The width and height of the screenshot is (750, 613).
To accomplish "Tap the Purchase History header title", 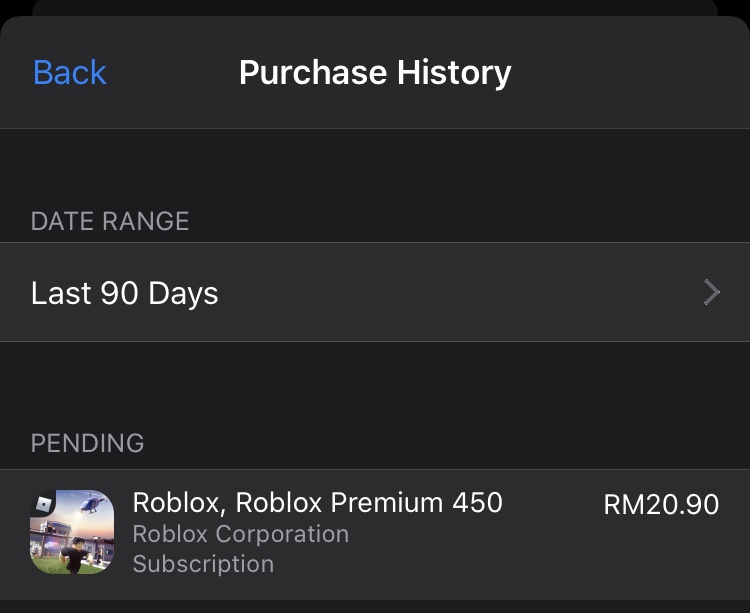I will 375,73.
